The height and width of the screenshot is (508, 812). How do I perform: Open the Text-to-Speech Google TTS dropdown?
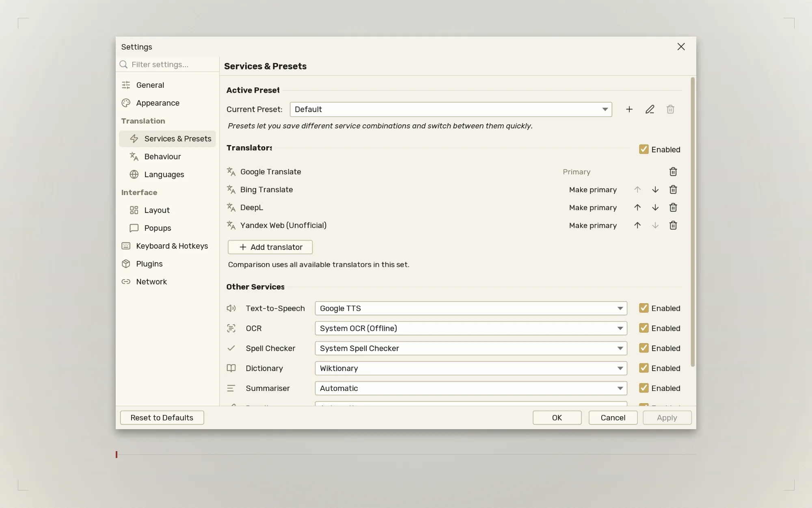(x=471, y=308)
